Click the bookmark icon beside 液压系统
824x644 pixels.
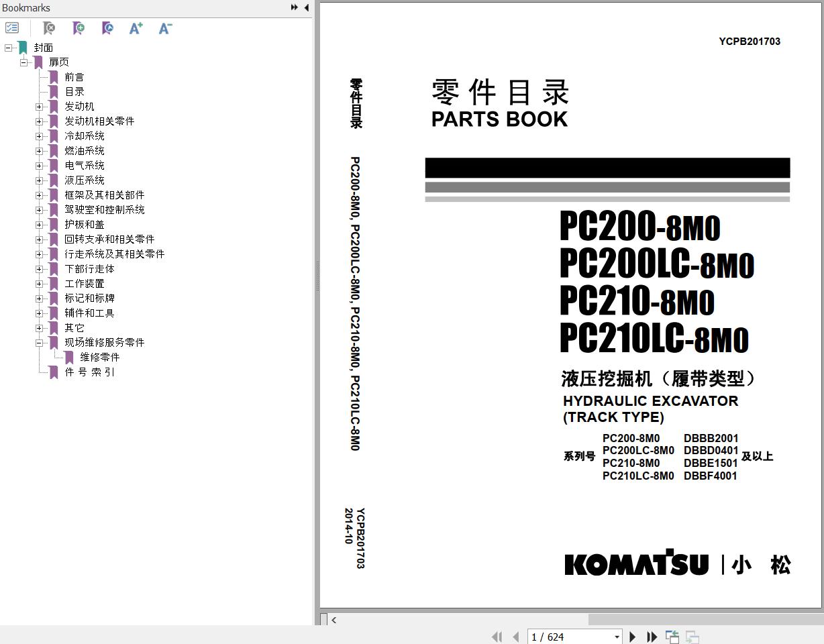[54, 180]
